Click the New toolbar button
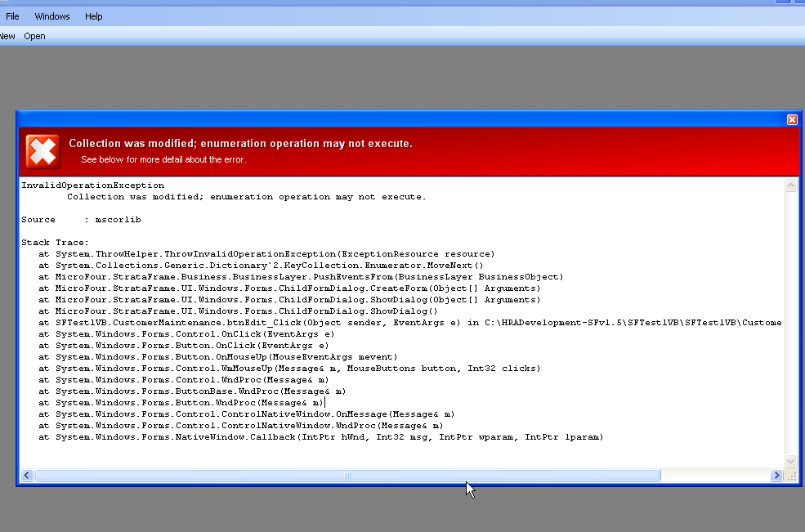 click(x=7, y=36)
